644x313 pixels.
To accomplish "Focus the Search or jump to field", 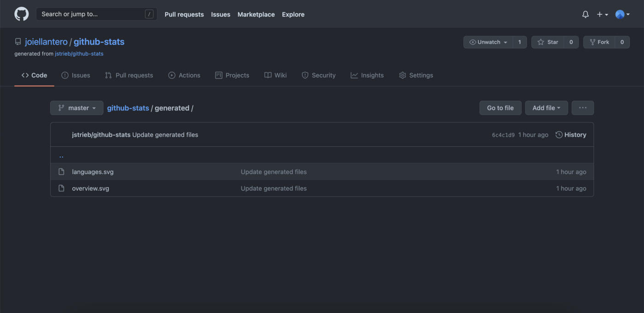I will pos(92,14).
